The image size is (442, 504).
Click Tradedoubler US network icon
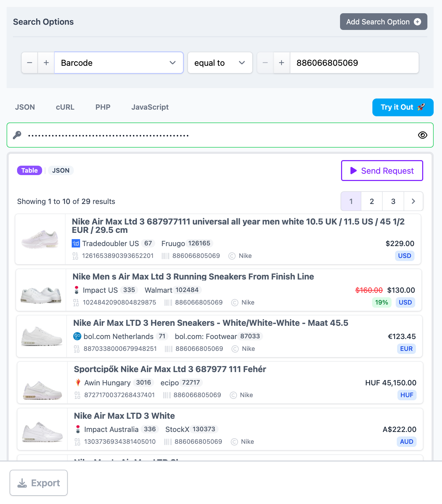pyautogui.click(x=76, y=243)
